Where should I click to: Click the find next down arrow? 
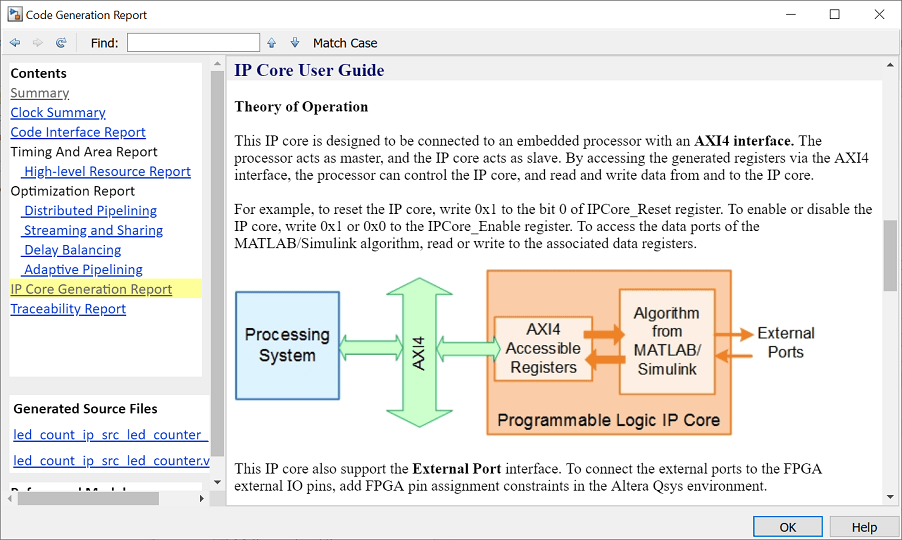(x=295, y=43)
